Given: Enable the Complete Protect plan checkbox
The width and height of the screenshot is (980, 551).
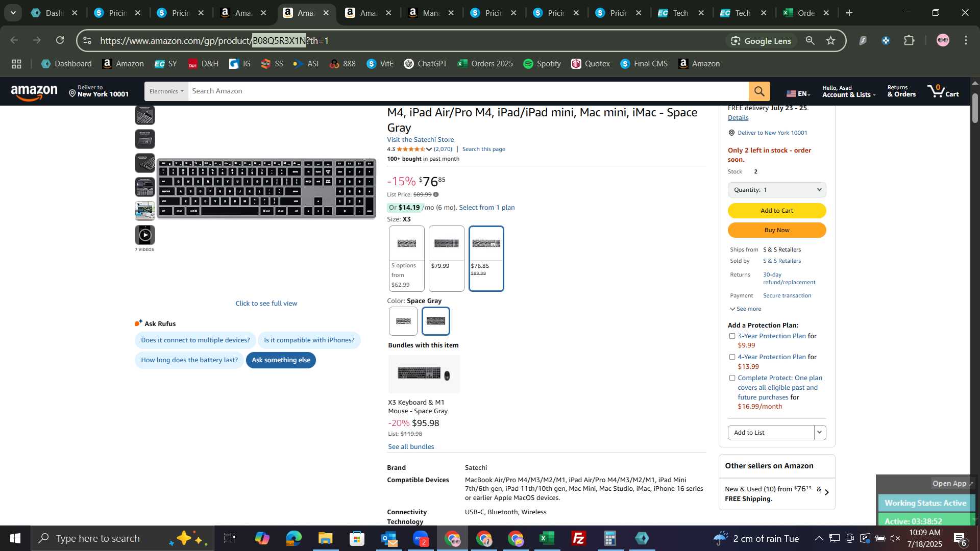Looking at the screenshot, I should click(732, 378).
